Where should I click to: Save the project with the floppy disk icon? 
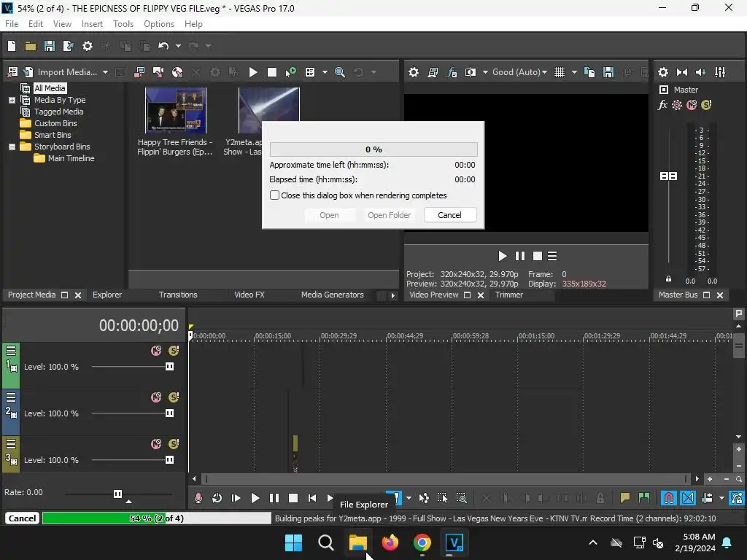click(49, 46)
